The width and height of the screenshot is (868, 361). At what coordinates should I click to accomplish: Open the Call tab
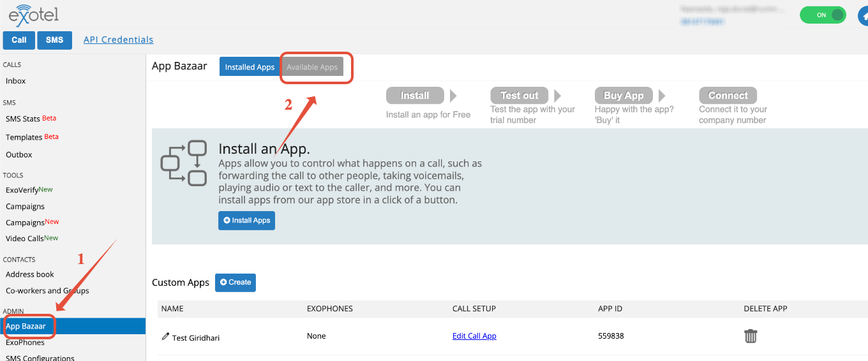(x=19, y=40)
